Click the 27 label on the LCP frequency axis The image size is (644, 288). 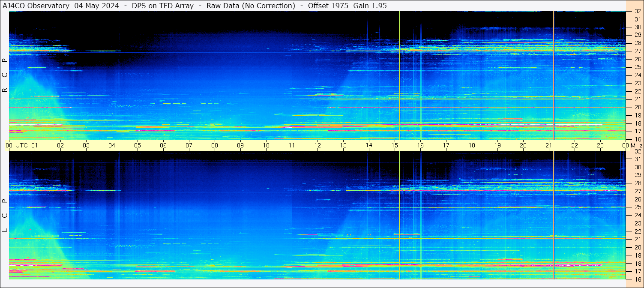point(637,191)
